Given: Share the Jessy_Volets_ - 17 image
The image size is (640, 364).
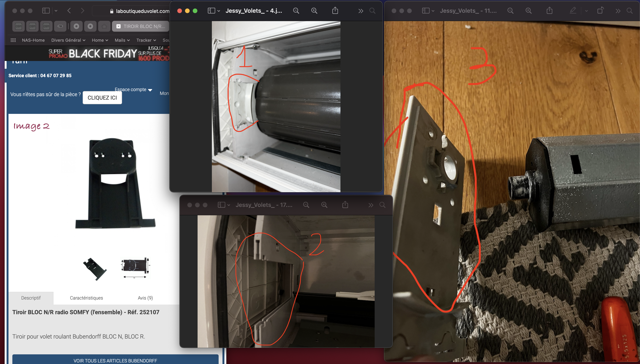Looking at the screenshot, I should [345, 205].
